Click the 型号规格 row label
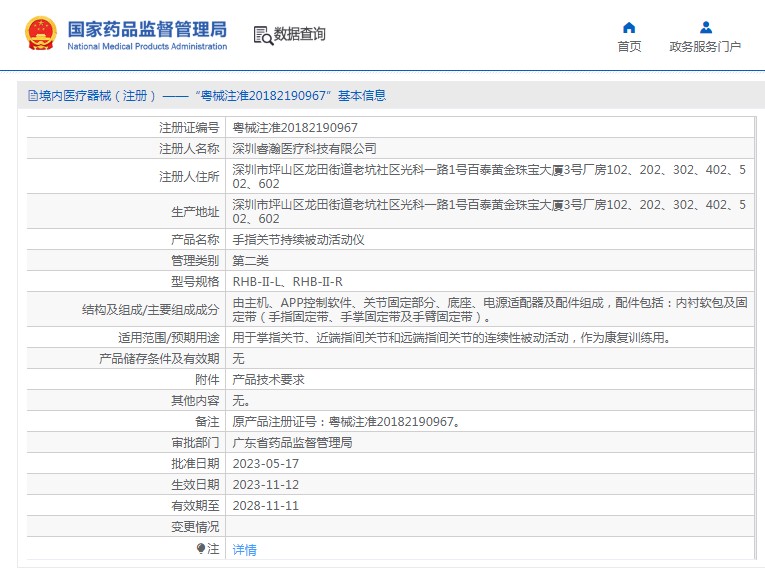Screen dimensions: 765x577 coord(195,281)
